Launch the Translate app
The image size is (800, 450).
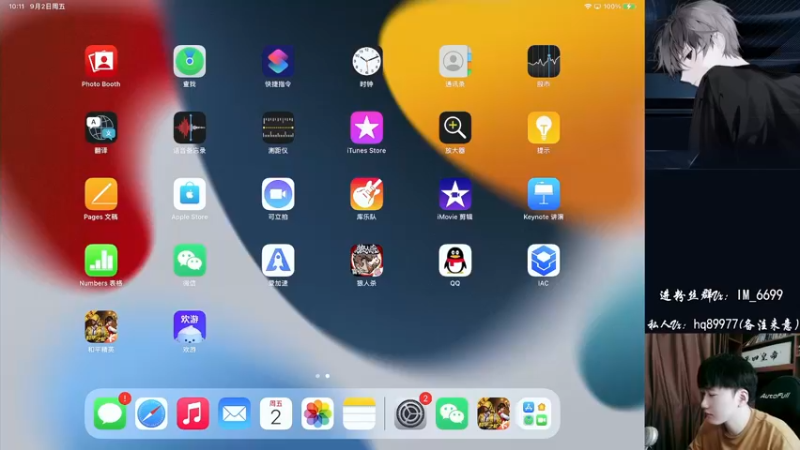pos(101,128)
